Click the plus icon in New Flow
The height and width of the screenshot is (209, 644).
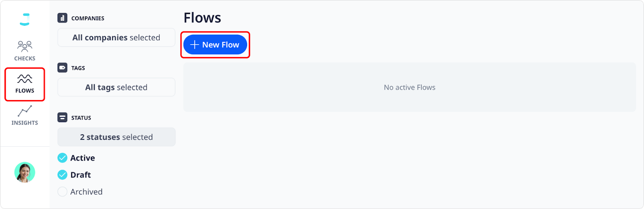194,45
